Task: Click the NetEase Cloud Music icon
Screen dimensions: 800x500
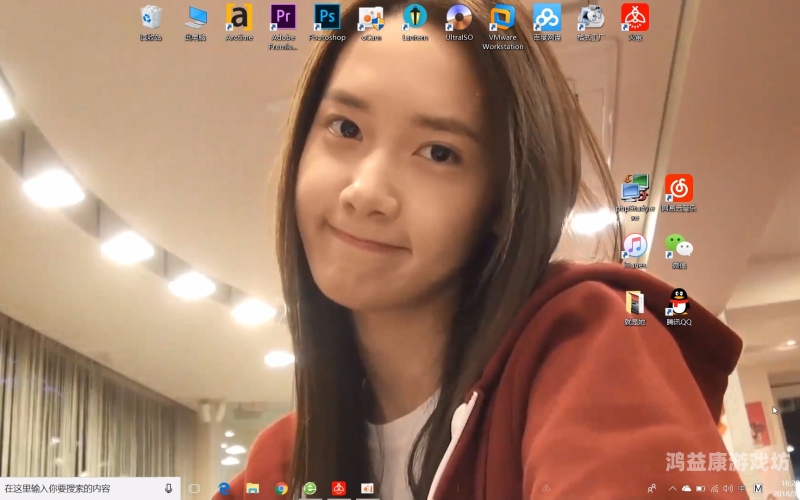Action: pos(679,193)
